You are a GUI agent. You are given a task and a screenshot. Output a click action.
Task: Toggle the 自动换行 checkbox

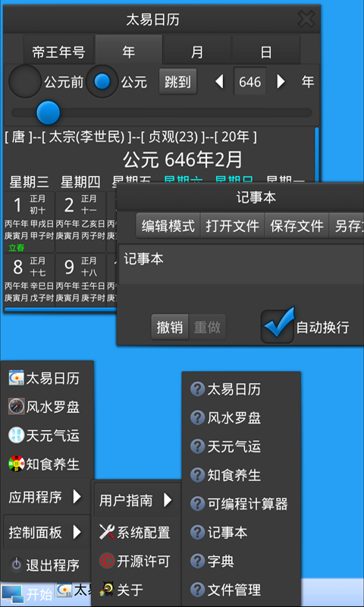click(278, 326)
